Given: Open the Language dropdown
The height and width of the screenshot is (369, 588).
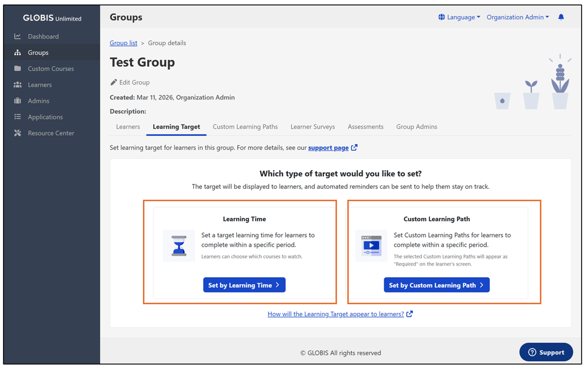Looking at the screenshot, I should (459, 17).
